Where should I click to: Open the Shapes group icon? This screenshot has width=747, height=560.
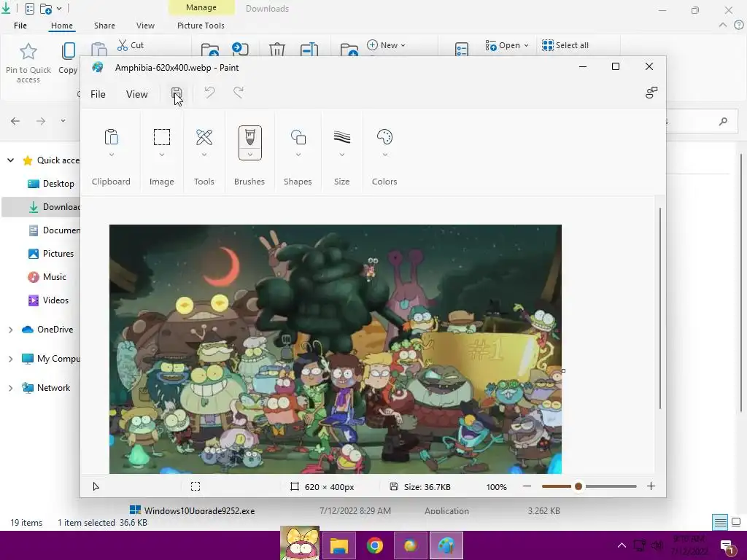298,137
